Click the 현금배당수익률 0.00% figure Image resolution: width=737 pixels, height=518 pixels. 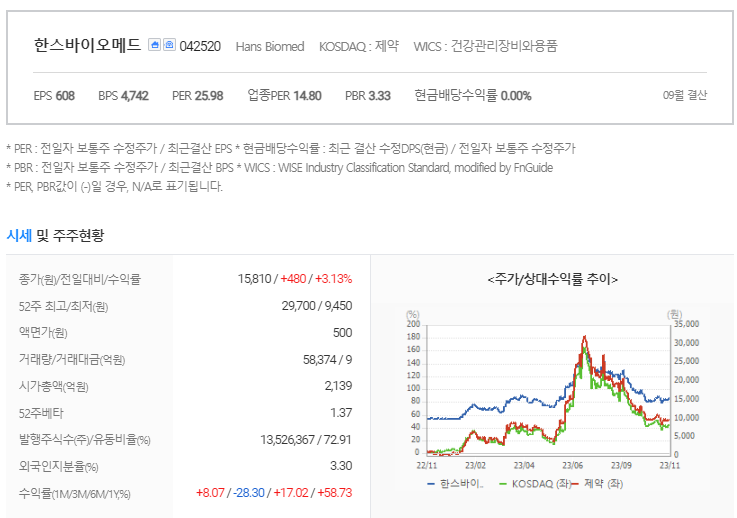(x=472, y=95)
